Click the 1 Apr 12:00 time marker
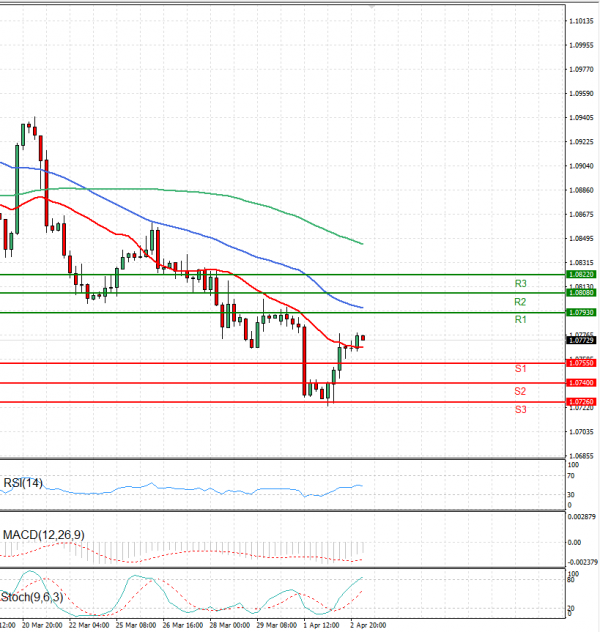 click(x=321, y=625)
